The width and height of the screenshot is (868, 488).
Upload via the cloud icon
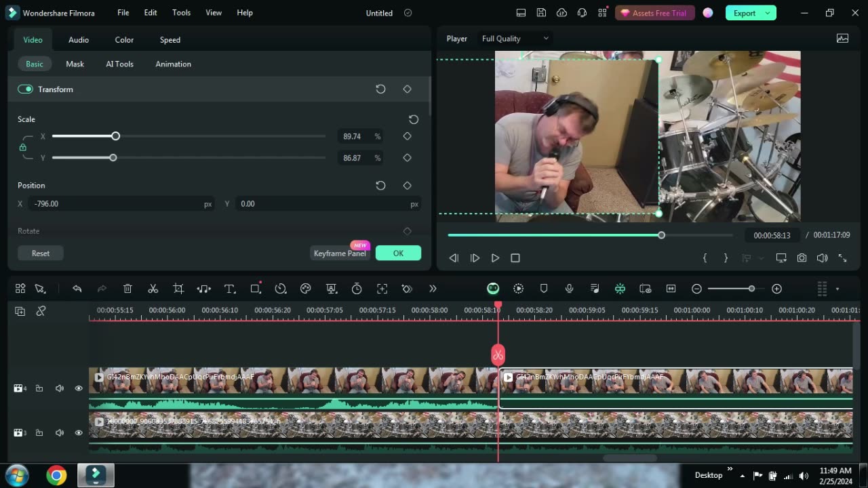561,13
